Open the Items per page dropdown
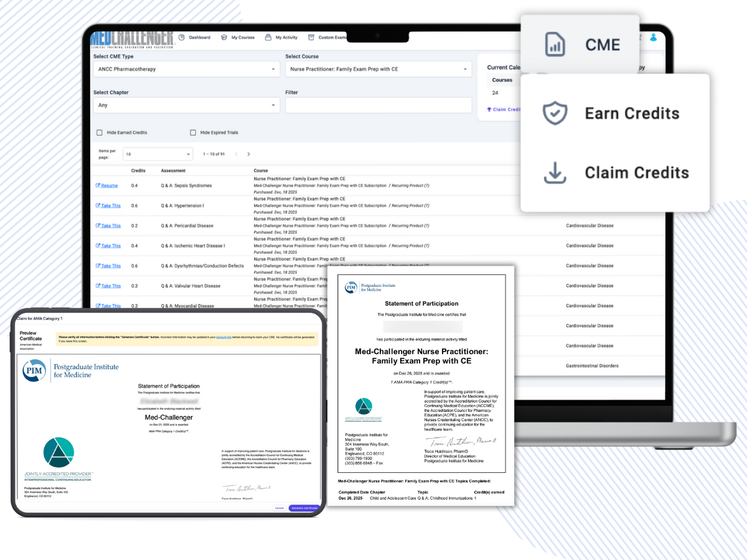The height and width of the screenshot is (560, 747). point(157,153)
